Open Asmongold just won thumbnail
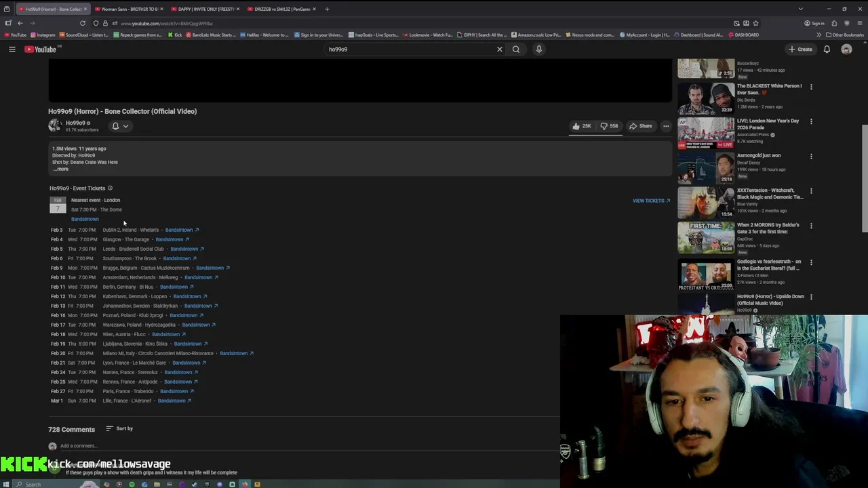 tap(706, 167)
